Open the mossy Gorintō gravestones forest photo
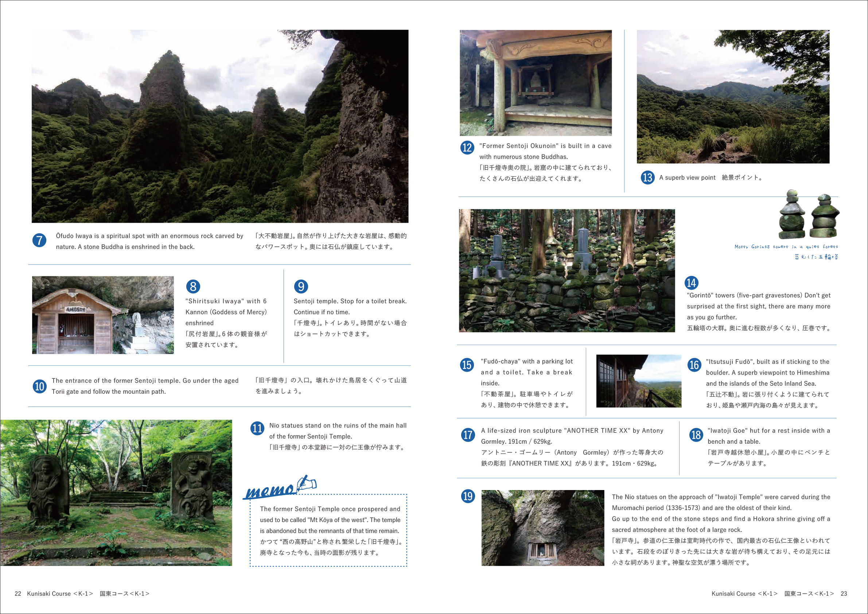The height and width of the screenshot is (614, 868). [x=567, y=271]
